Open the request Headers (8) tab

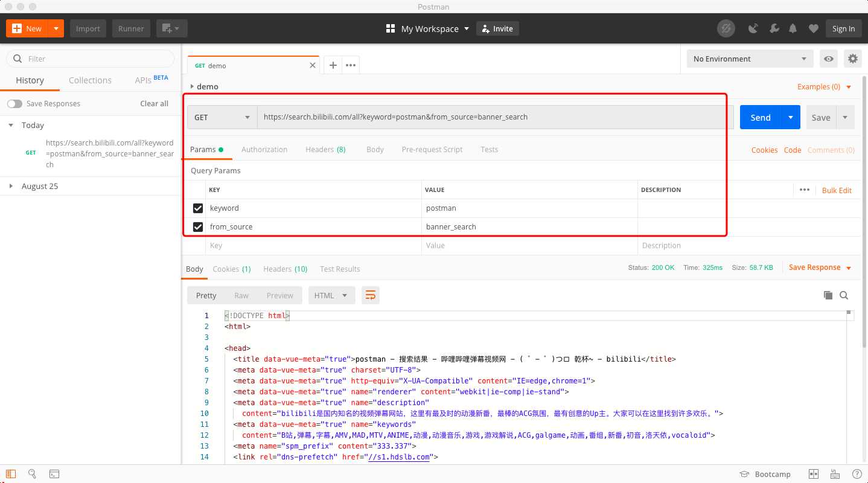click(325, 149)
